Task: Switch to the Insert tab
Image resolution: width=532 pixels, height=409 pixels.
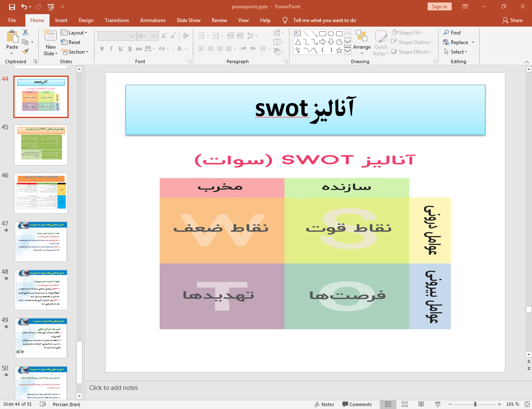Action: point(61,20)
